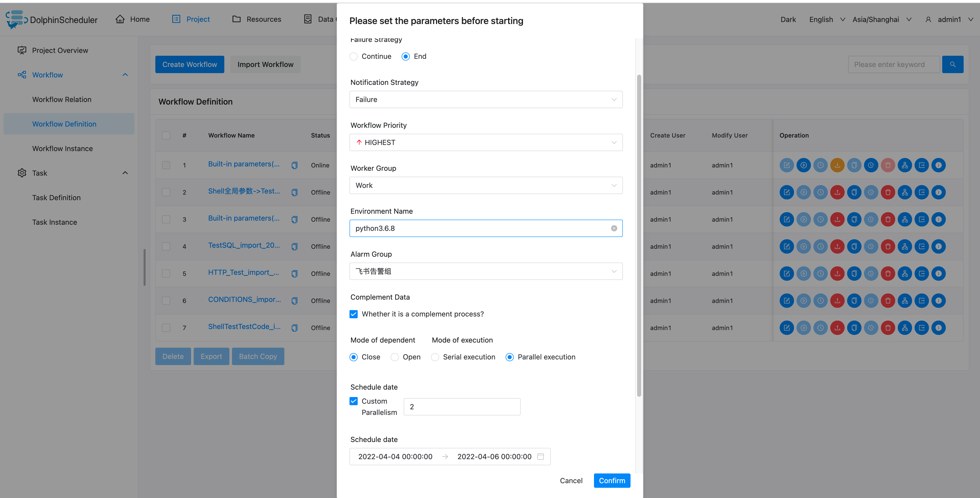The height and width of the screenshot is (498, 980).
Task: Uncheck the complement process checkbox
Action: (353, 314)
